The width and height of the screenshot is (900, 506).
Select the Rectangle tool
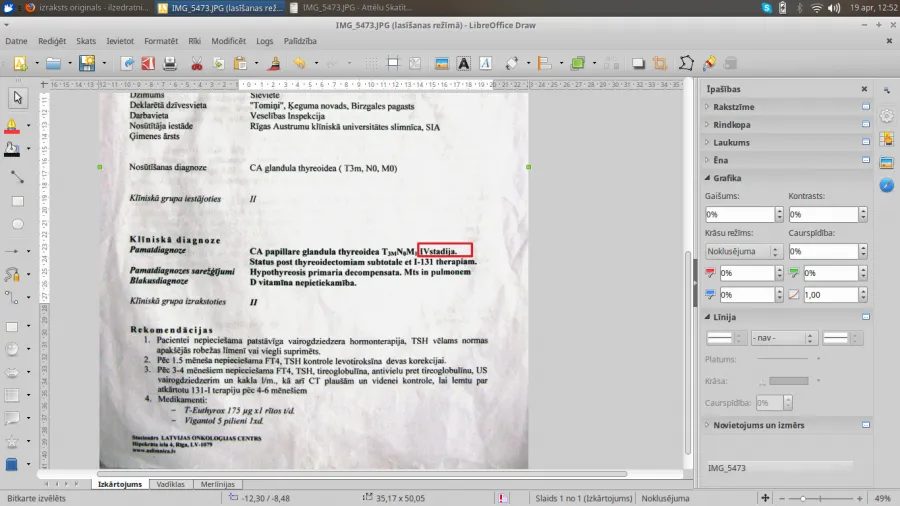coord(18,201)
